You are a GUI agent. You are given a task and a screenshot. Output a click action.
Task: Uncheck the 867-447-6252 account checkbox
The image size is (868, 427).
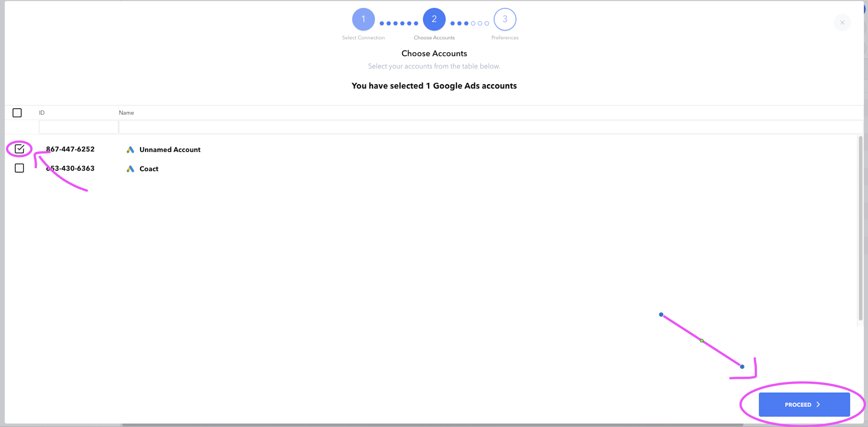point(20,149)
